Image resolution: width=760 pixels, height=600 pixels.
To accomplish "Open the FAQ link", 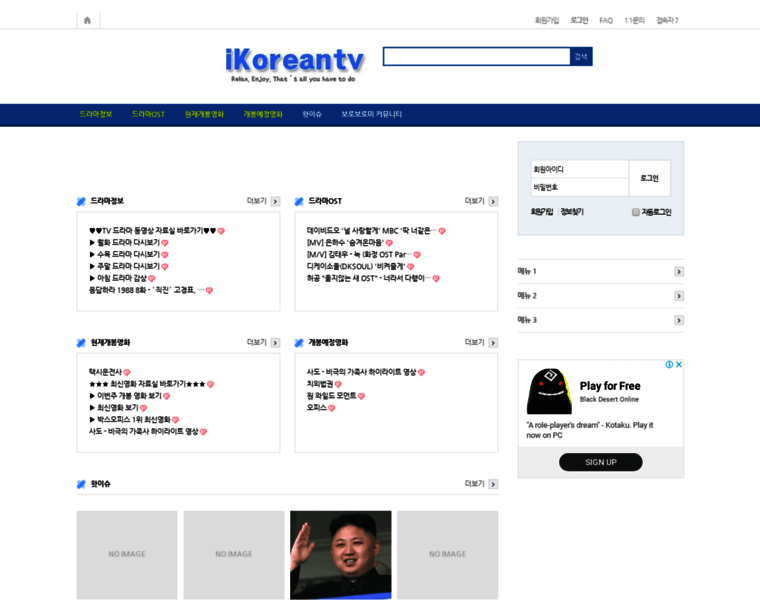I will (x=606, y=20).
